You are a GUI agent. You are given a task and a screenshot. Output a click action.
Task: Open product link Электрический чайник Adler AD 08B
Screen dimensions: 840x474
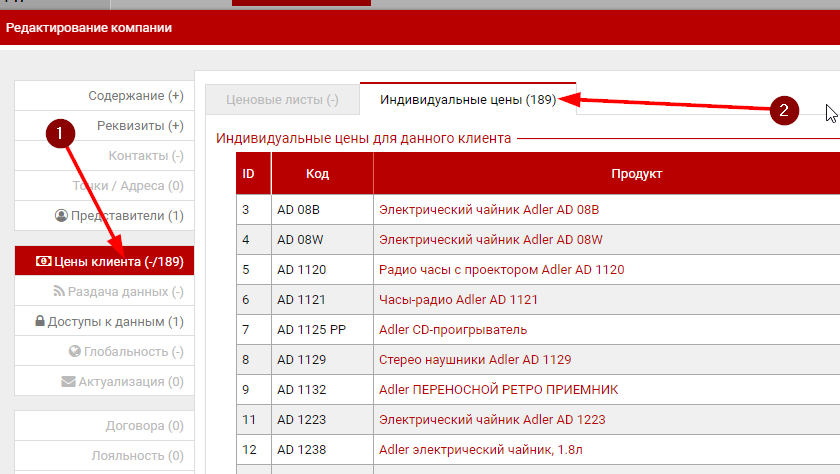pos(489,210)
